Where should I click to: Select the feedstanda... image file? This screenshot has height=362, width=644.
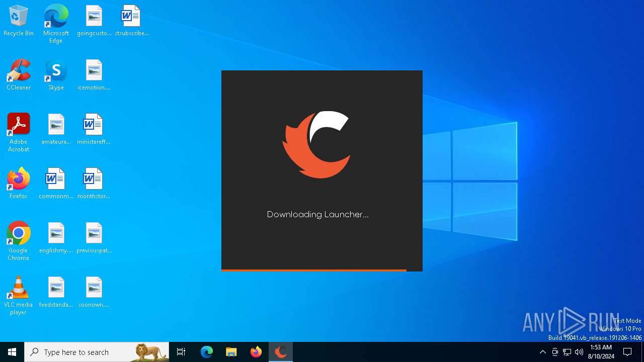pyautogui.click(x=56, y=292)
